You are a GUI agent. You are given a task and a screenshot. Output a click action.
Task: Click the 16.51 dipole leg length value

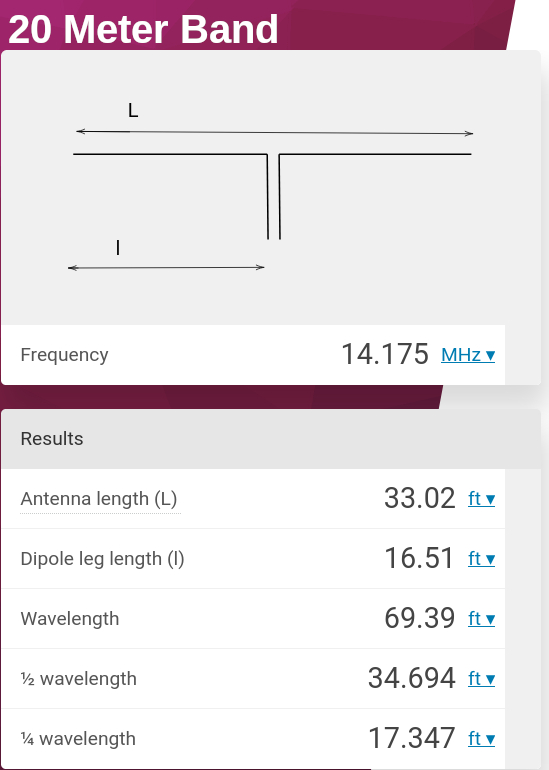419,558
